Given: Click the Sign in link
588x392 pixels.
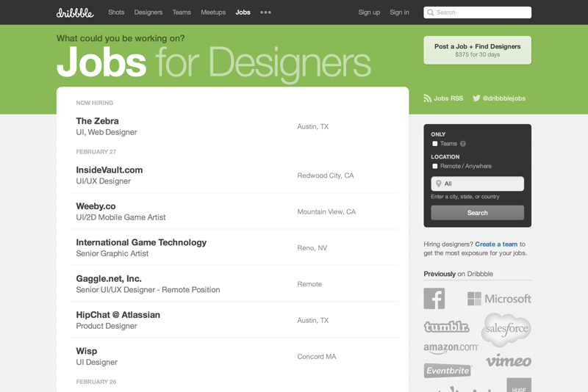Looking at the screenshot, I should 399,12.
